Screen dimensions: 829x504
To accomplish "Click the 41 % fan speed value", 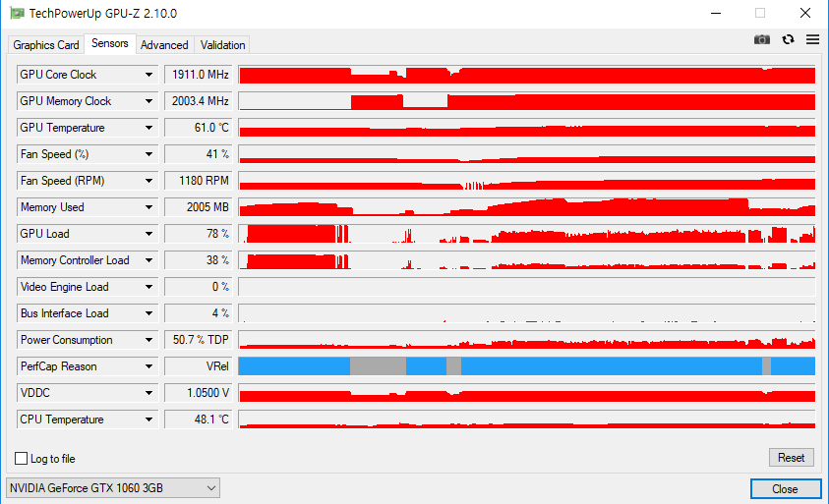I will click(x=199, y=154).
